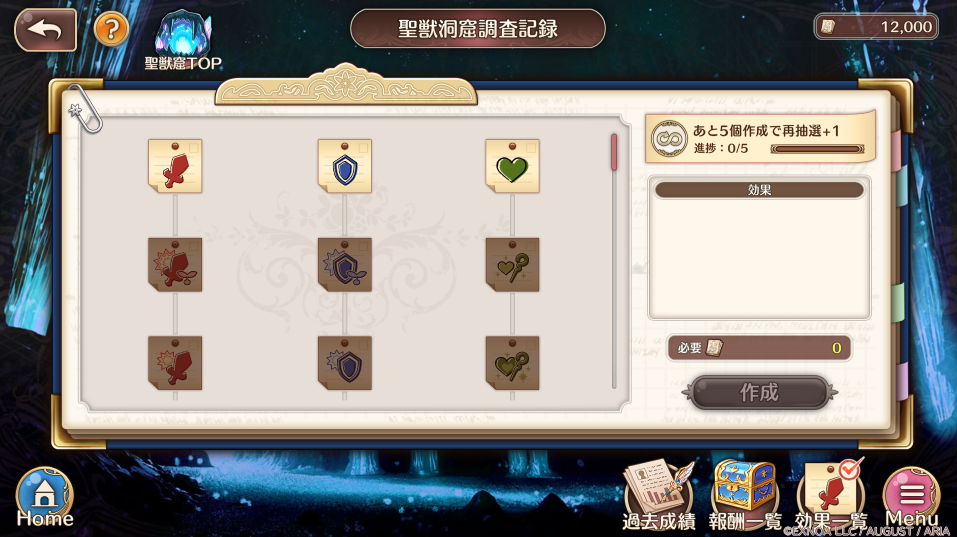This screenshot has height=537, width=957.
Task: Select the locked sword-with-sprout note in middle row
Action: tap(175, 265)
